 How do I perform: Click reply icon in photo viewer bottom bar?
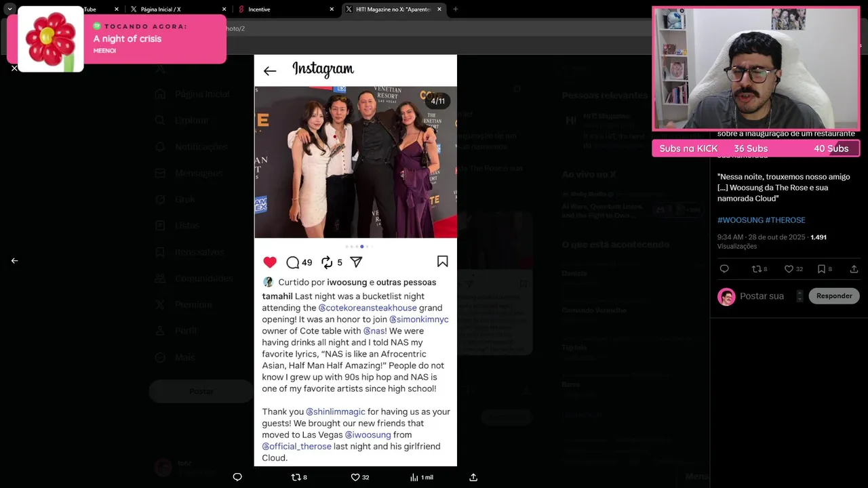(237, 477)
